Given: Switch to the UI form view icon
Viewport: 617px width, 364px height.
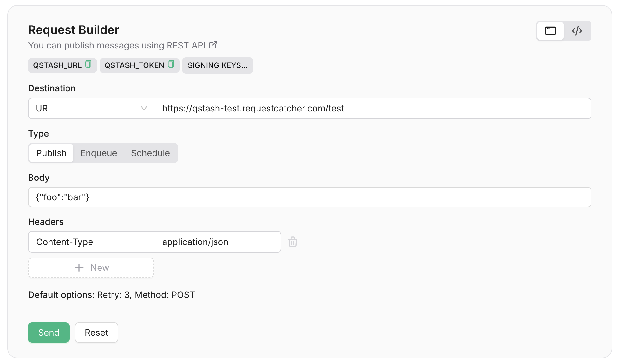Looking at the screenshot, I should pyautogui.click(x=550, y=31).
